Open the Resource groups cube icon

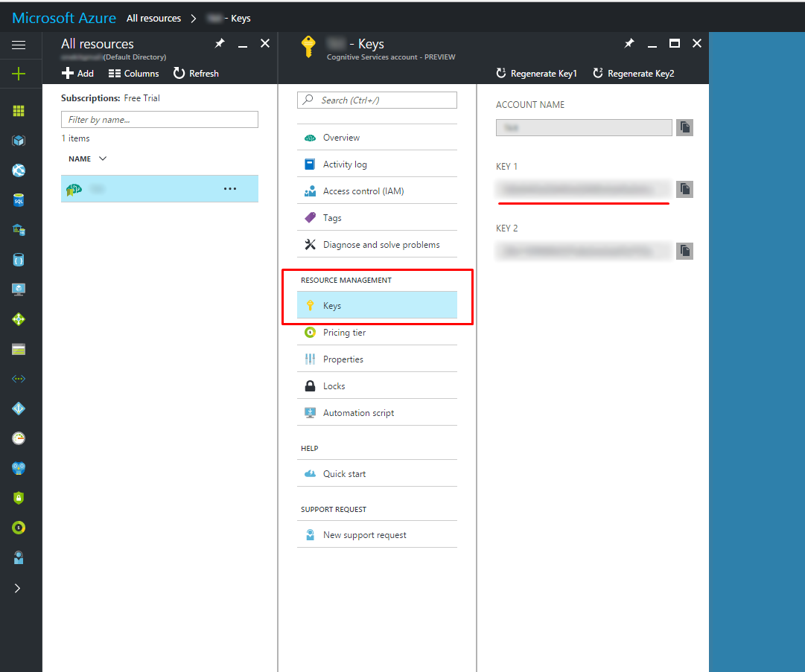tap(19, 141)
